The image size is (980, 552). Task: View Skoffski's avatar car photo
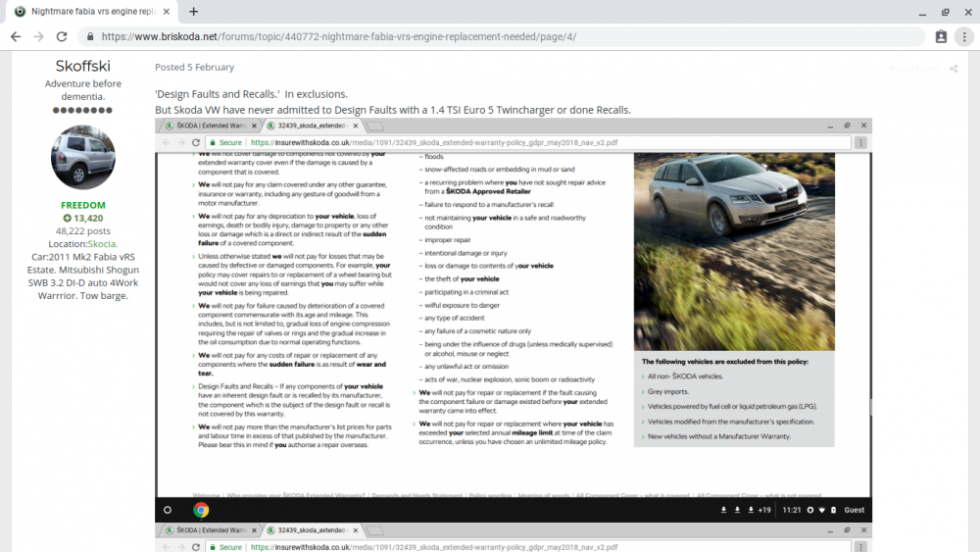[82, 158]
